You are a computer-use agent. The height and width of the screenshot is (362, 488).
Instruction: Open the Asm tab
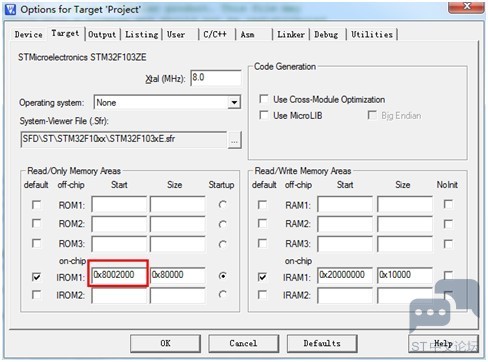(247, 34)
